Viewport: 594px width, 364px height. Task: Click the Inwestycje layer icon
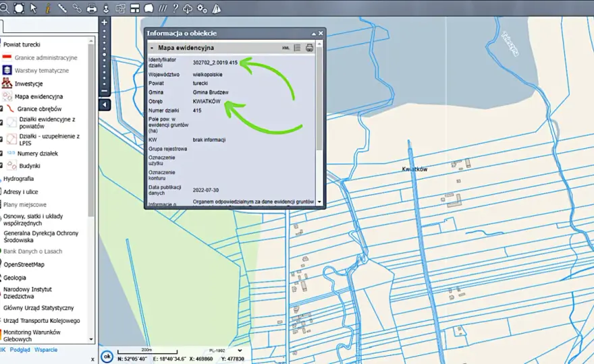click(x=7, y=83)
